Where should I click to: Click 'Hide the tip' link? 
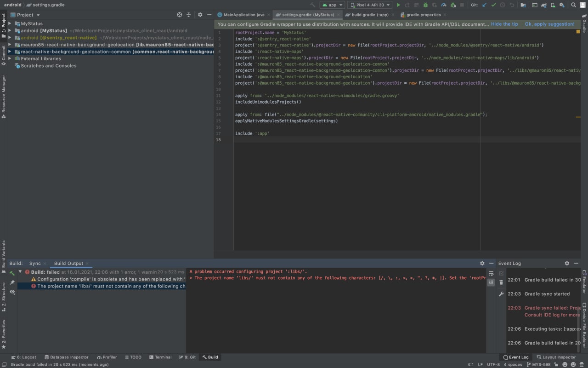[x=504, y=24]
